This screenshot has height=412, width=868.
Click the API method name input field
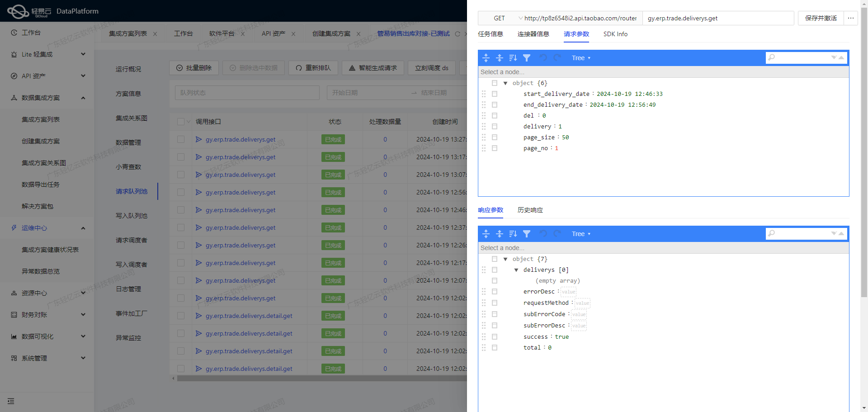click(x=718, y=18)
